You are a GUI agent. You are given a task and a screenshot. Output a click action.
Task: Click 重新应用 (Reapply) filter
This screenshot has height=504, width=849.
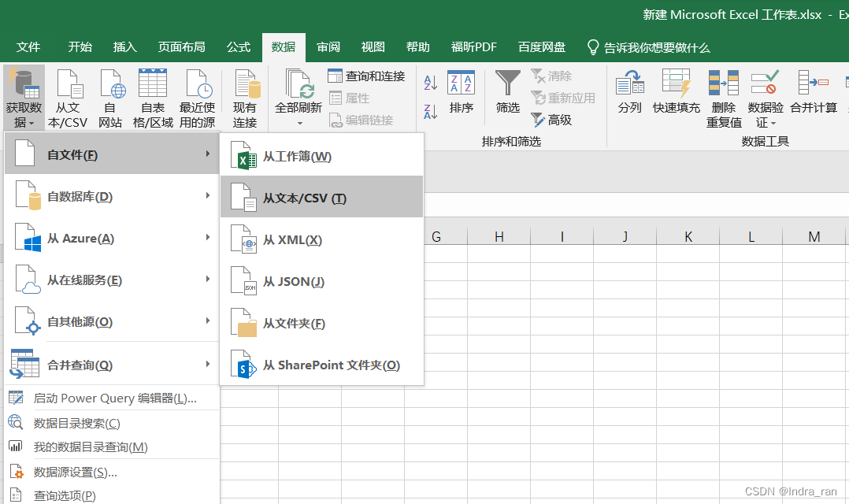tap(563, 98)
